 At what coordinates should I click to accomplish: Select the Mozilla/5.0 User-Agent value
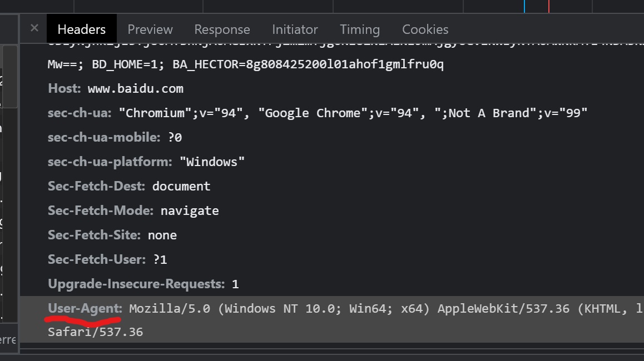386,308
